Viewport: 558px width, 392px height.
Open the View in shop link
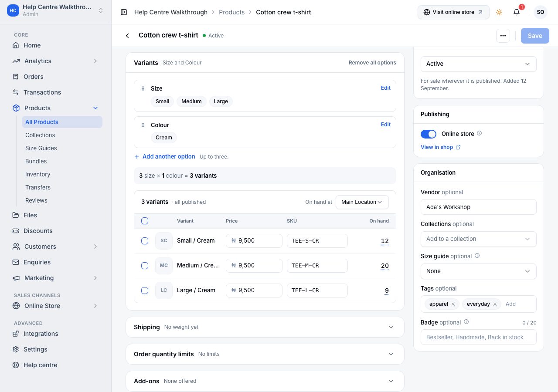(441, 147)
